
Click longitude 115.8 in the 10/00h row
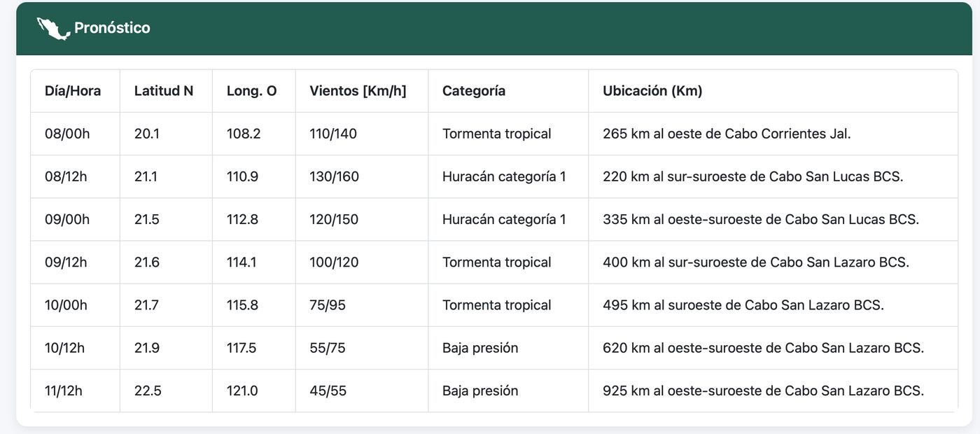click(244, 305)
